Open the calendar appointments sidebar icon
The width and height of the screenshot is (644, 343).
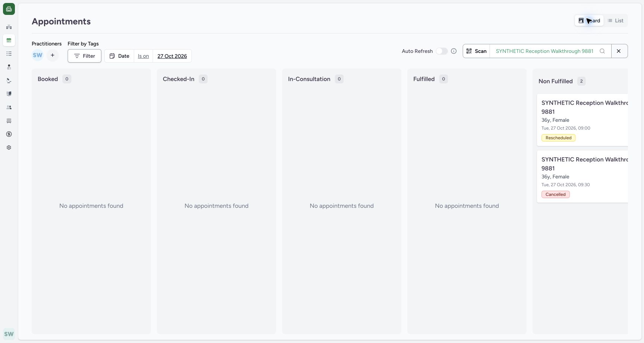pos(9,40)
